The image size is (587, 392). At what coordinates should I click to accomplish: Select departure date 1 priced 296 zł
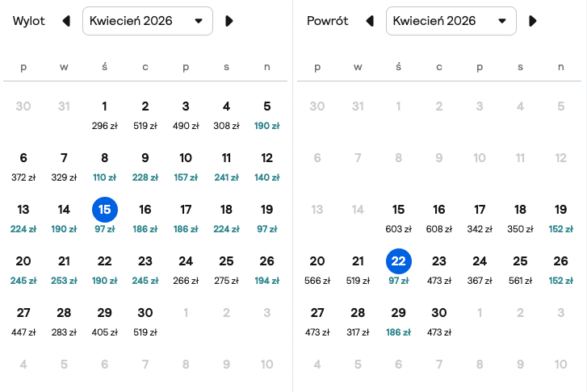104,115
